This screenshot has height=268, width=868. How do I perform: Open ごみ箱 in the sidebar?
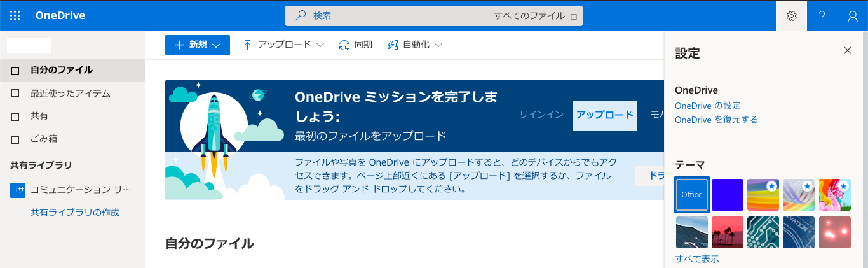[x=72, y=139]
